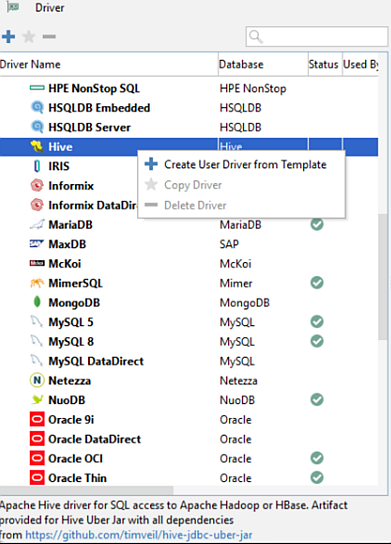Select the MaxDB driver name
The height and width of the screenshot is (544, 391).
(67, 244)
